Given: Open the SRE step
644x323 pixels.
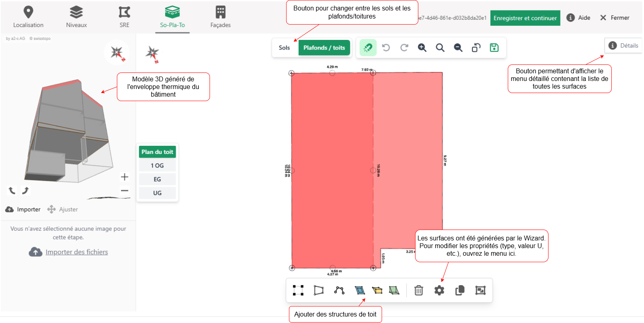Looking at the screenshot, I should coord(124,17).
